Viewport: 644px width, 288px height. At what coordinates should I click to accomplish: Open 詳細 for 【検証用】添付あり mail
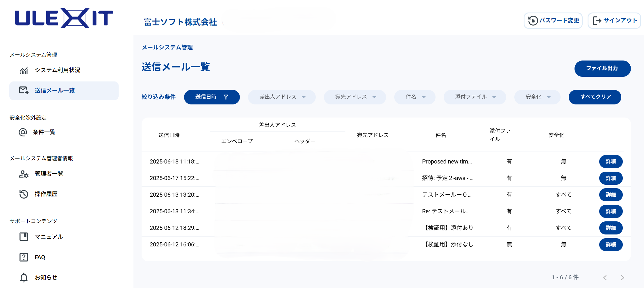[x=611, y=228]
